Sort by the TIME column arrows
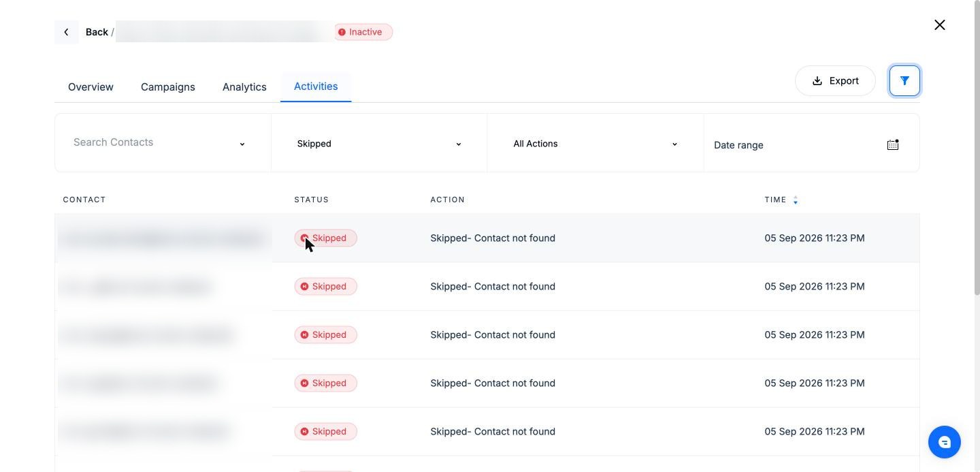 [796, 200]
